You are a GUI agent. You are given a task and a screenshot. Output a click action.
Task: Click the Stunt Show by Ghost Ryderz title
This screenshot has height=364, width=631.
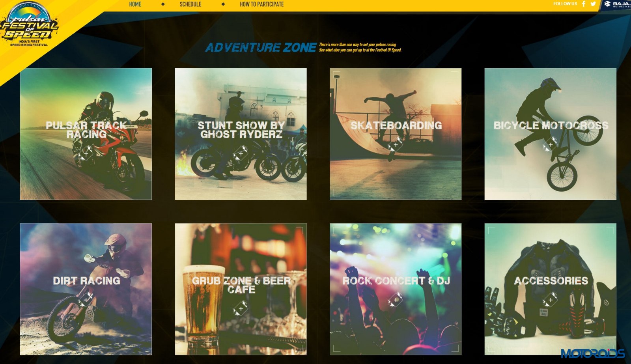(x=241, y=130)
